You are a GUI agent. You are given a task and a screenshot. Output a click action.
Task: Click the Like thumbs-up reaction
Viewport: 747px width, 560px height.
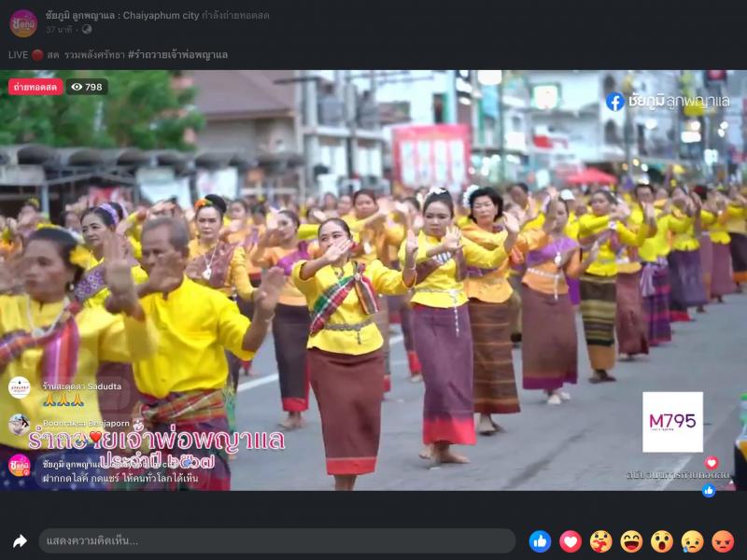coord(540,541)
